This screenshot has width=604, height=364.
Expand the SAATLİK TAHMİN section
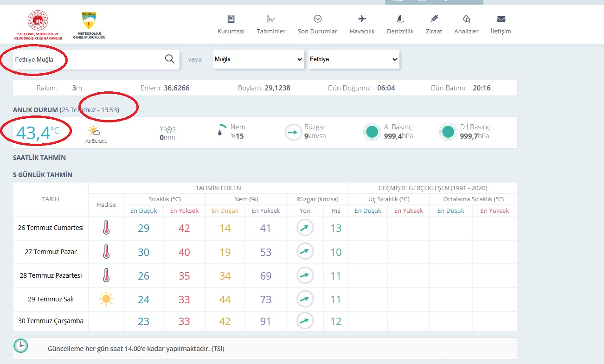[39, 158]
